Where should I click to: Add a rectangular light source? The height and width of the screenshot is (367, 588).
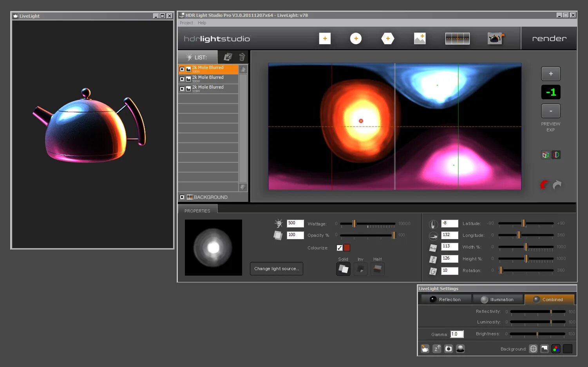click(325, 38)
